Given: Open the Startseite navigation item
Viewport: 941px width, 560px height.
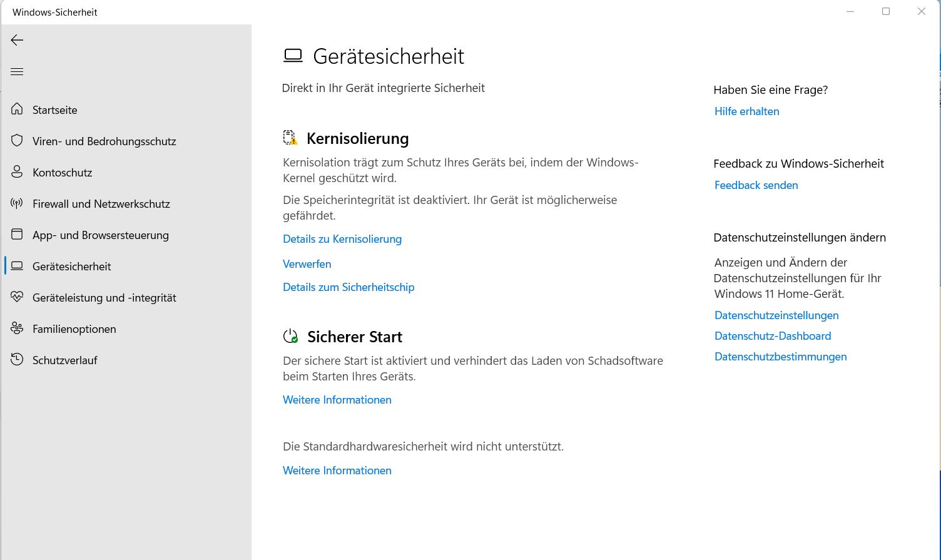Looking at the screenshot, I should click(x=55, y=110).
